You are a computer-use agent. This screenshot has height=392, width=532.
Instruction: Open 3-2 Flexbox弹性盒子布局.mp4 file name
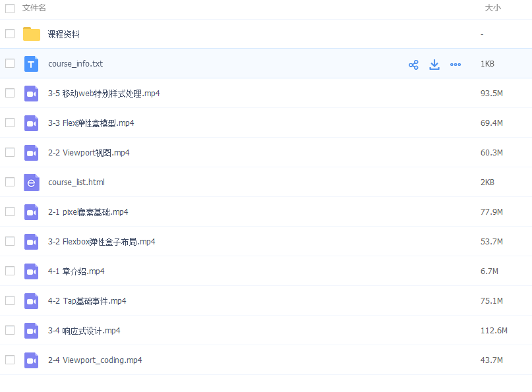point(102,242)
